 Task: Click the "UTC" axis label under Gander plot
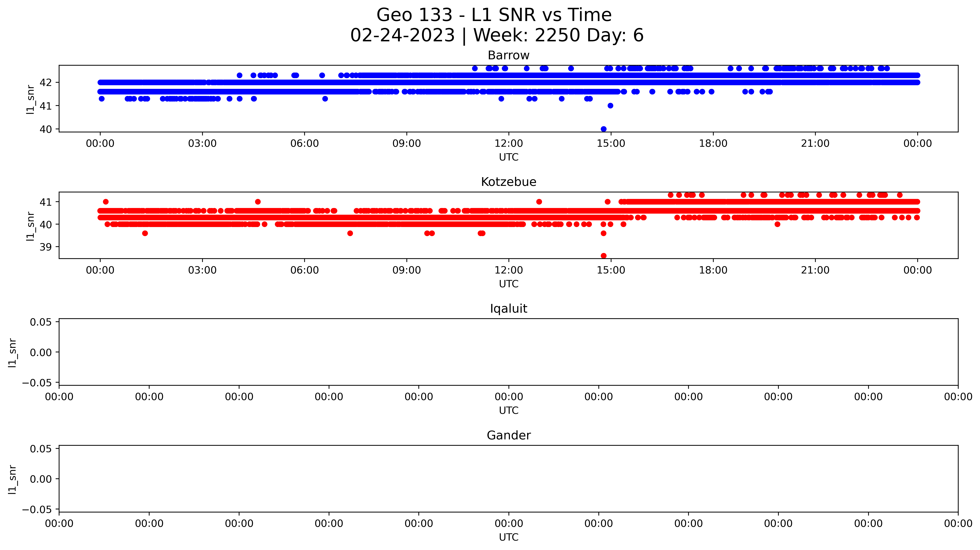[509, 537]
